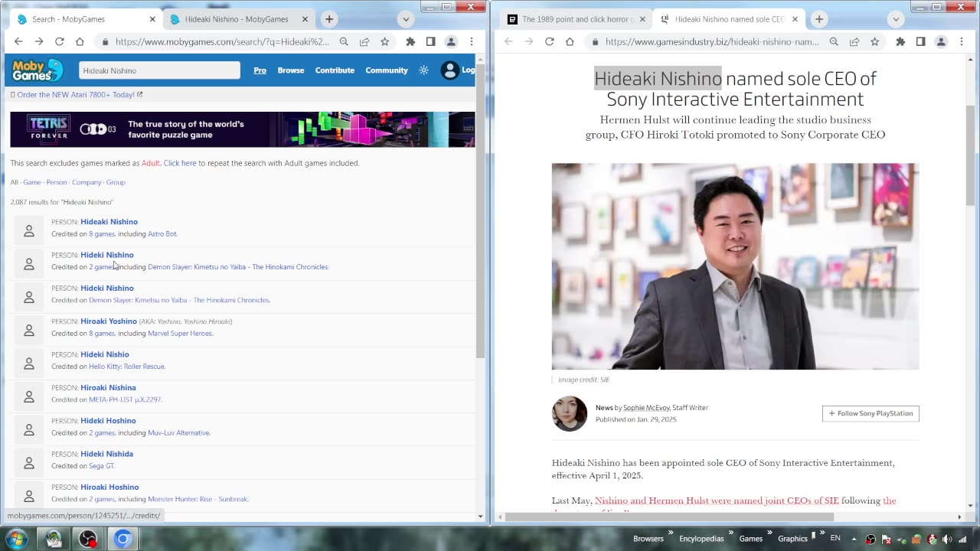
Task: Go back in the MobyGames browser window
Action: click(18, 41)
